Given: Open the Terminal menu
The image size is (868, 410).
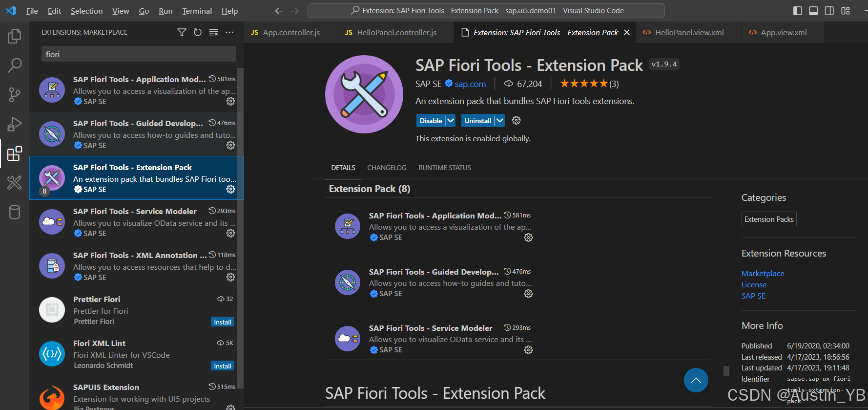Looking at the screenshot, I should click(197, 11).
